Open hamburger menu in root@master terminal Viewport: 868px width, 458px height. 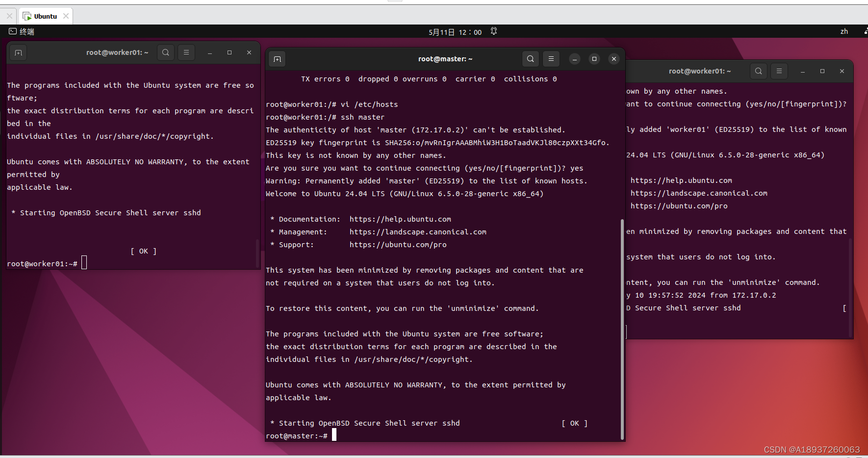(x=551, y=59)
